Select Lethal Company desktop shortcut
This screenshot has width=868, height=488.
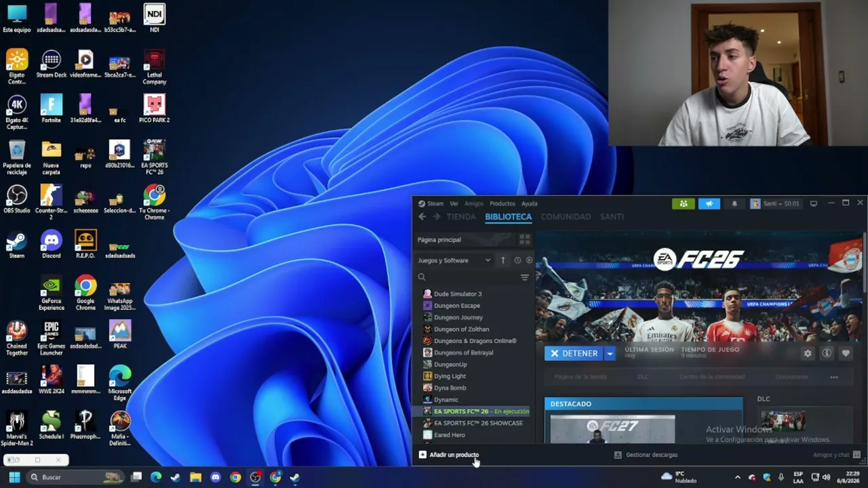point(154,67)
